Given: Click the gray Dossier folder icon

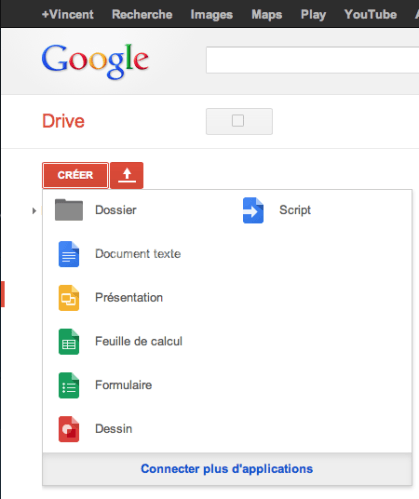Looking at the screenshot, I should coord(69,210).
